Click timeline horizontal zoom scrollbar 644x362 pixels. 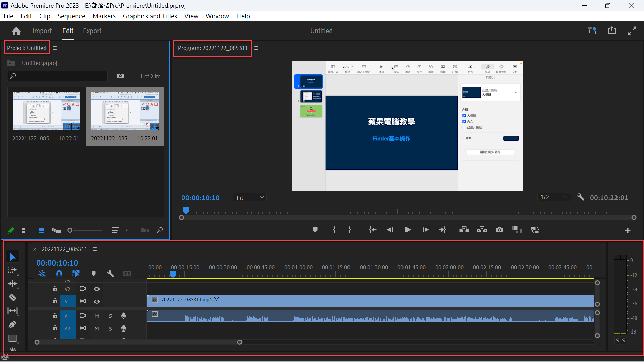click(138, 342)
